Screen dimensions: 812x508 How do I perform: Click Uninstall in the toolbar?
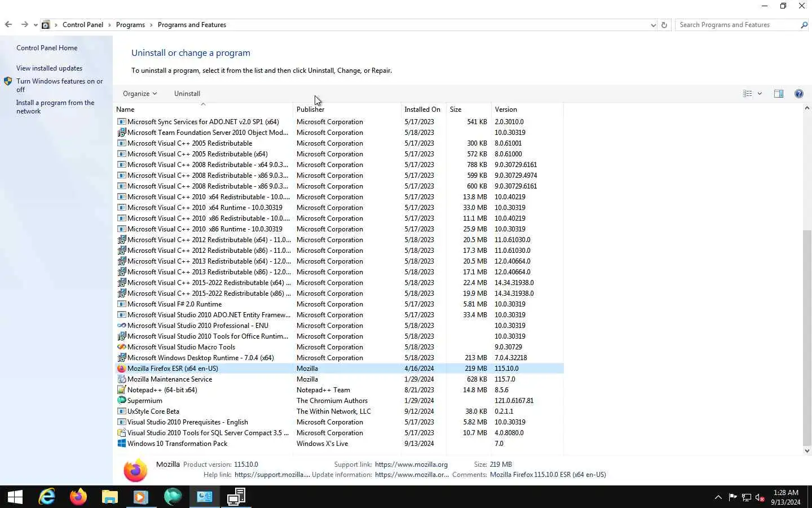pos(187,94)
